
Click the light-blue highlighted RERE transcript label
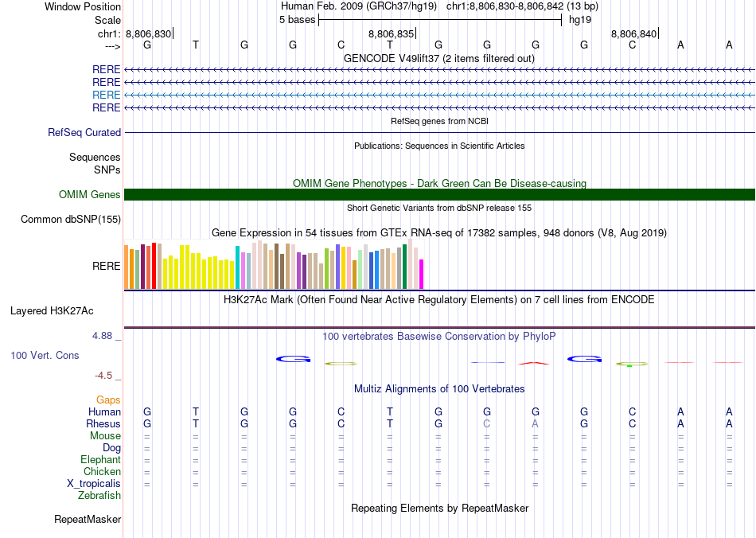(x=107, y=95)
